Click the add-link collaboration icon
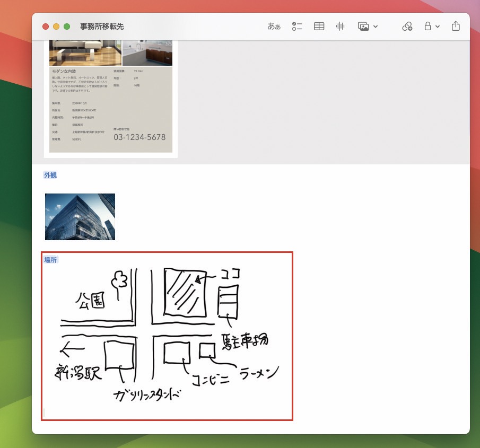The width and height of the screenshot is (480, 448). coord(407,27)
